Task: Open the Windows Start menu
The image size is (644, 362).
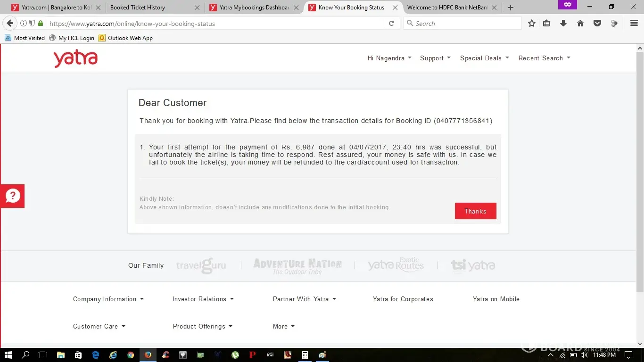Action: [8, 355]
